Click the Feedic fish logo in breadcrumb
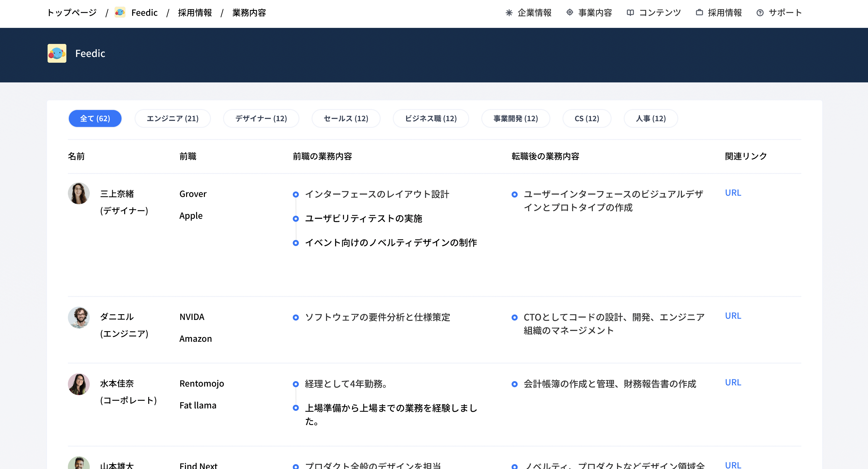Screen dimensions: 868x469 click(x=120, y=12)
